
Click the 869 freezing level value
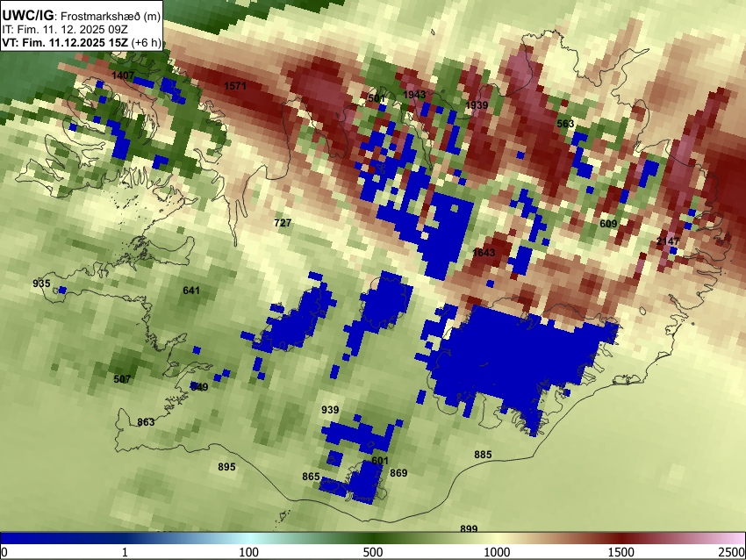(x=398, y=472)
